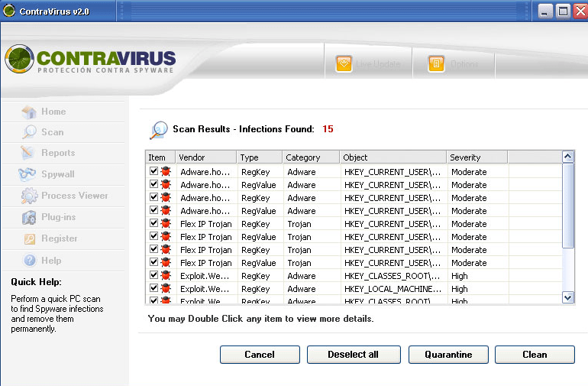Uncheck first Exploit.We... row checkbox
Screen dimensions: 588x386
(153, 276)
